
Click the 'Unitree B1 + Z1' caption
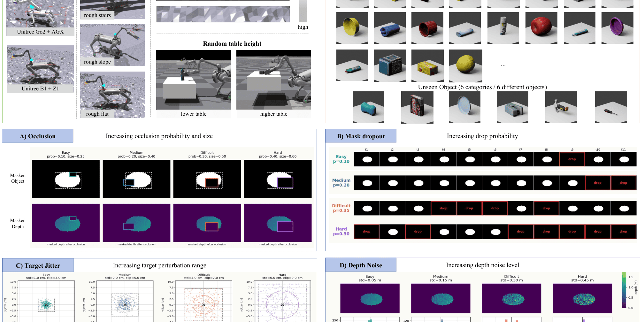click(40, 88)
